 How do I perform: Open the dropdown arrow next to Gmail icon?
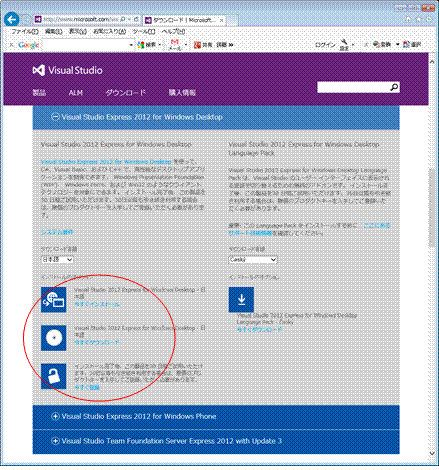click(x=186, y=44)
